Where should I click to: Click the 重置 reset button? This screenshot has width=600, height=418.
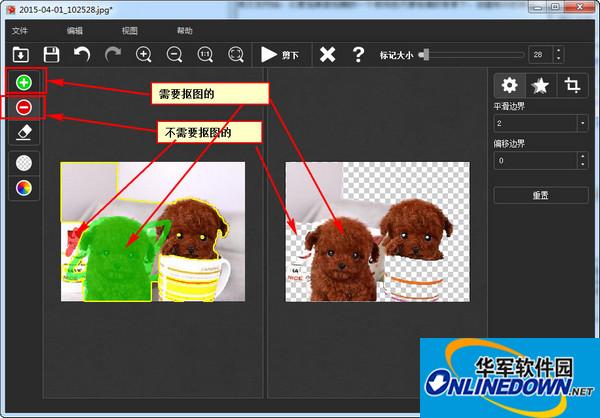click(x=541, y=195)
